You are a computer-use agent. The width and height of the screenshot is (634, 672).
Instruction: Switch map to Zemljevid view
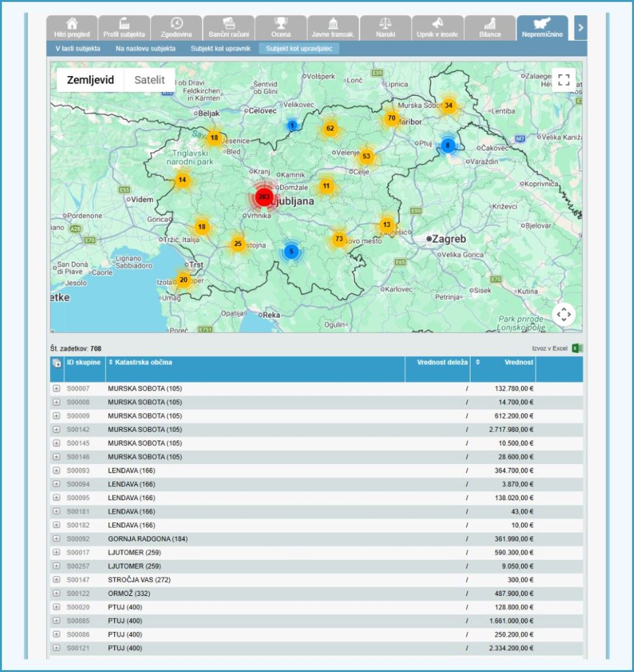[91, 79]
